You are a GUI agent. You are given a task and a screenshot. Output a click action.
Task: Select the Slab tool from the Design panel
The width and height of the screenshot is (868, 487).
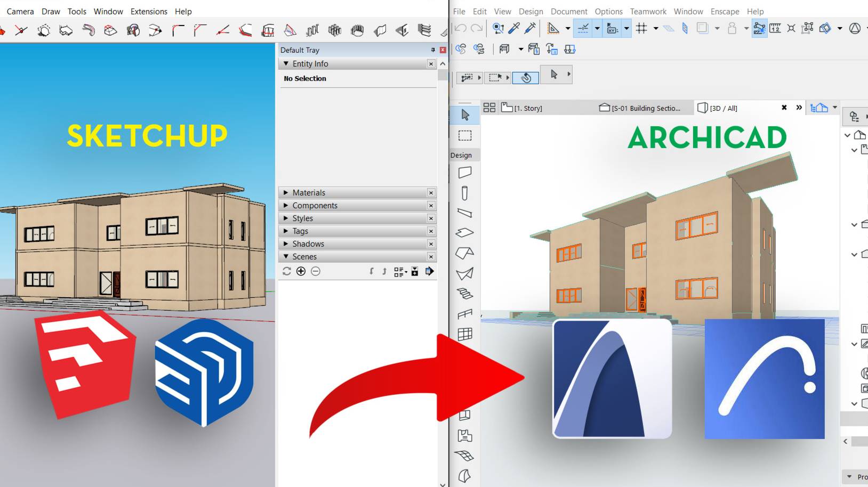click(465, 232)
